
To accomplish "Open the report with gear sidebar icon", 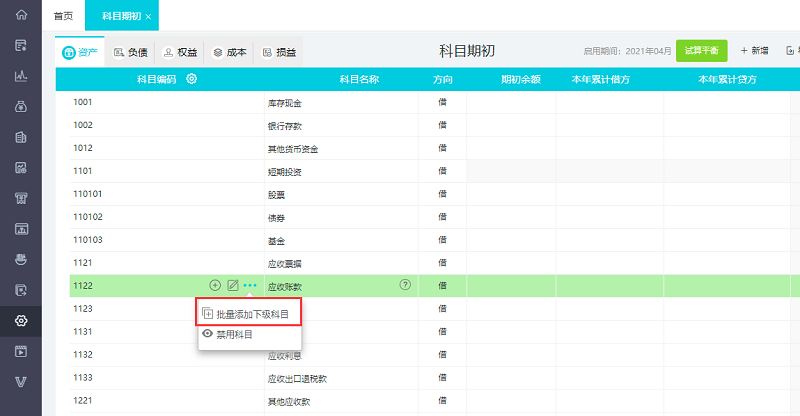I will pyautogui.click(x=21, y=168).
